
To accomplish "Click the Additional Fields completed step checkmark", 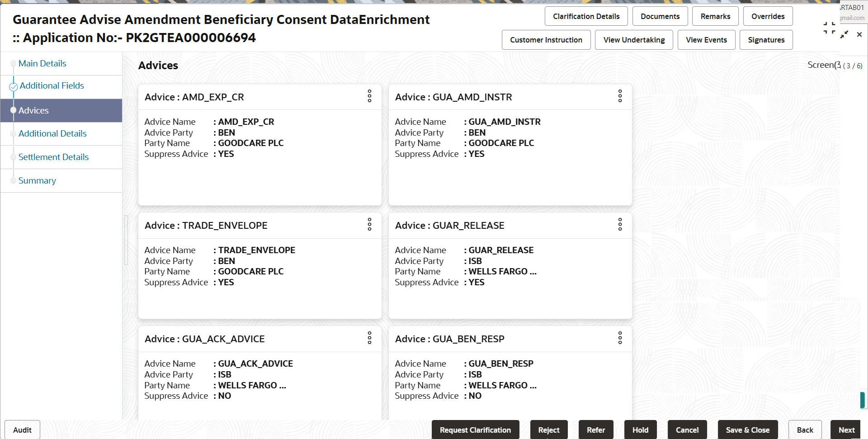I will point(14,87).
